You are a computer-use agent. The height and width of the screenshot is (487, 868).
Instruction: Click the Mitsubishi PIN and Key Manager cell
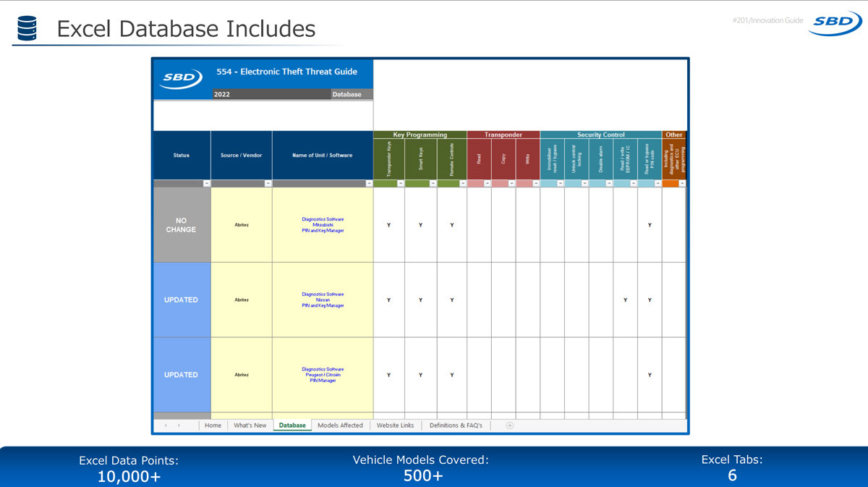(323, 225)
